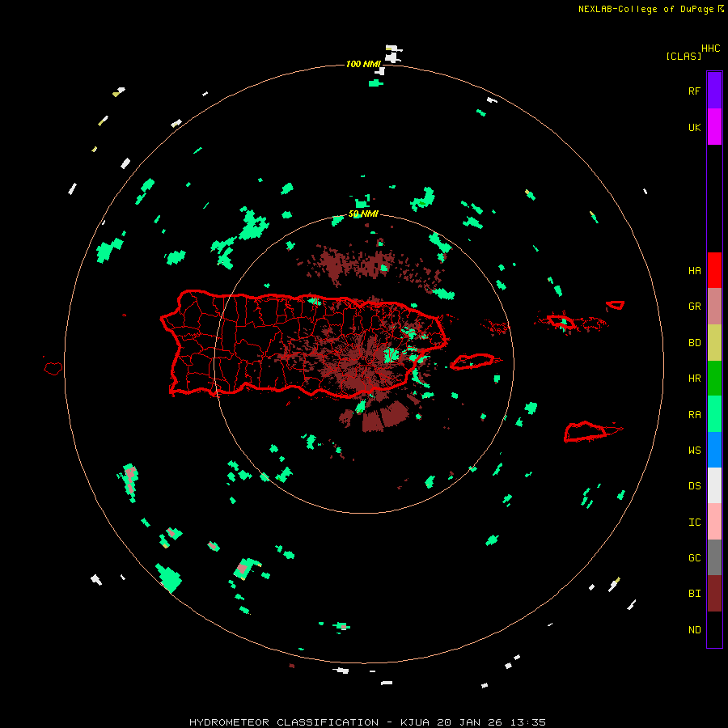The image size is (728, 728).
Task: Click the WS blue legend swatch
Action: coord(714,450)
